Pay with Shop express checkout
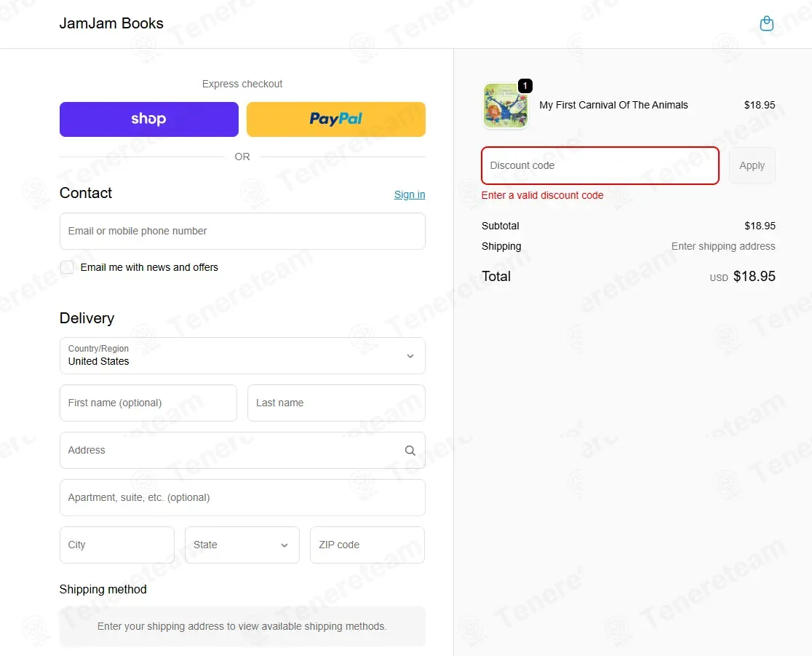 coord(149,119)
